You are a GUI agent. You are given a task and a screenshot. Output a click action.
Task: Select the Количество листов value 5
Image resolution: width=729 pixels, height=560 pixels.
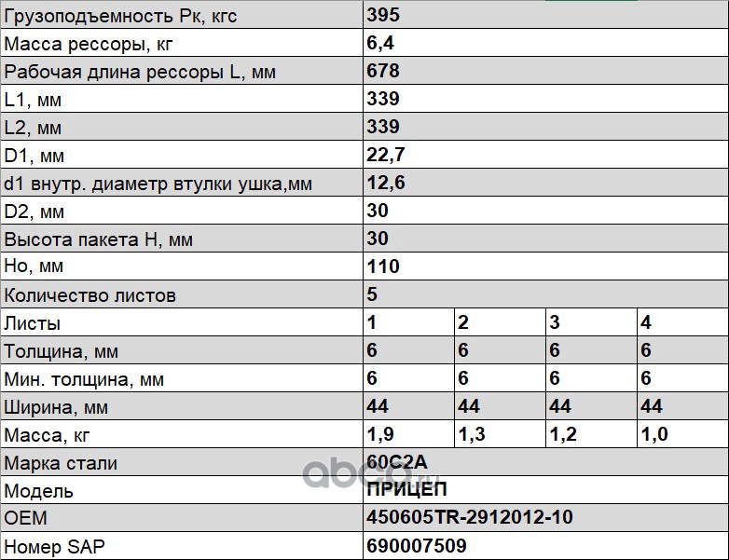tap(373, 294)
